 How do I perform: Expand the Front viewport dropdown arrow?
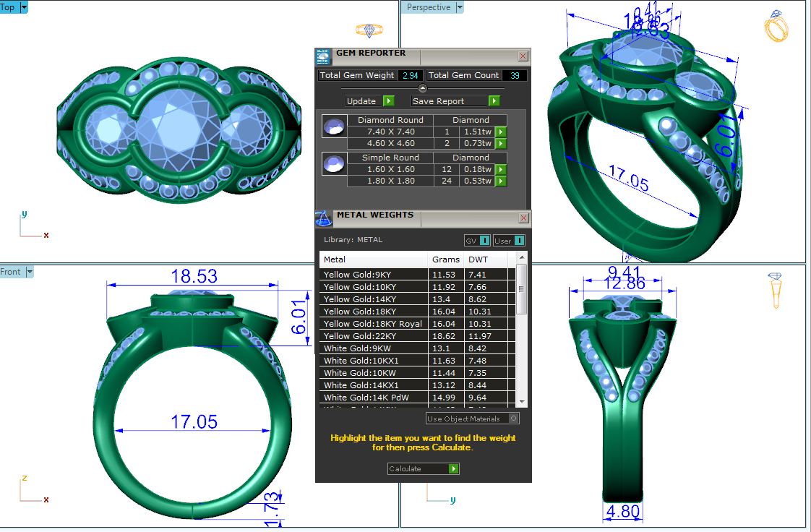coord(30,272)
